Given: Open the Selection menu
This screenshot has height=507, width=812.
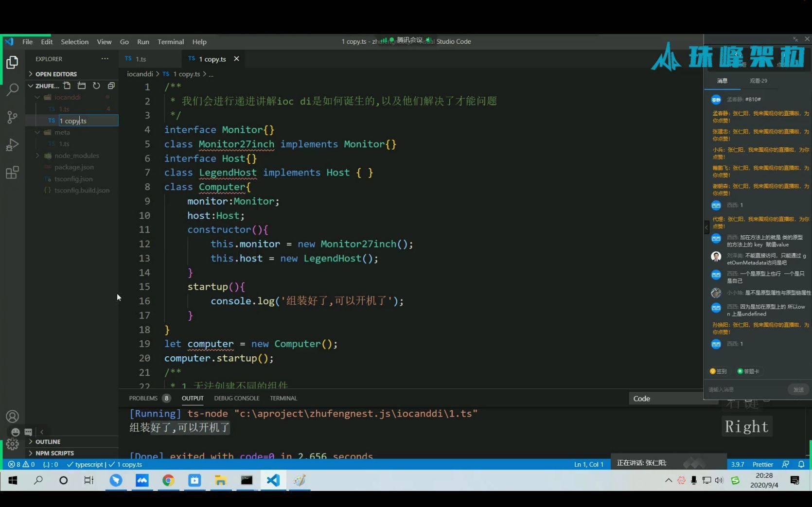Looking at the screenshot, I should (75, 42).
